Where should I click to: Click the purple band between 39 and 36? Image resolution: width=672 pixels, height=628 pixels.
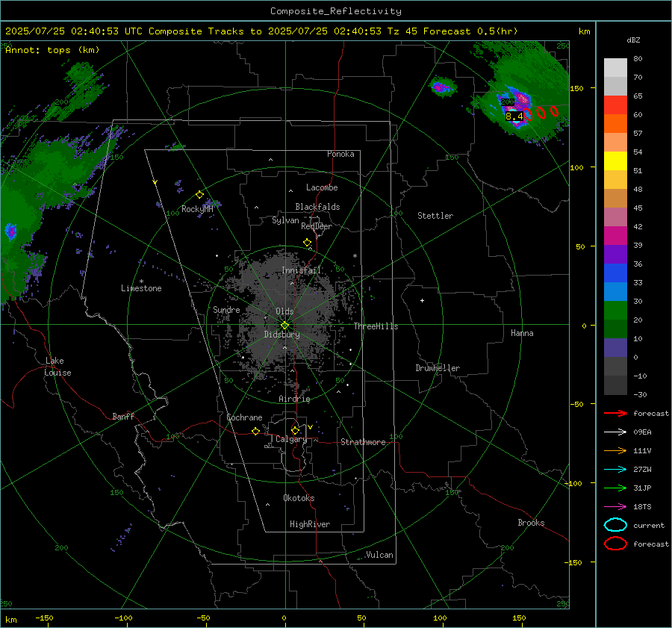[615, 255]
